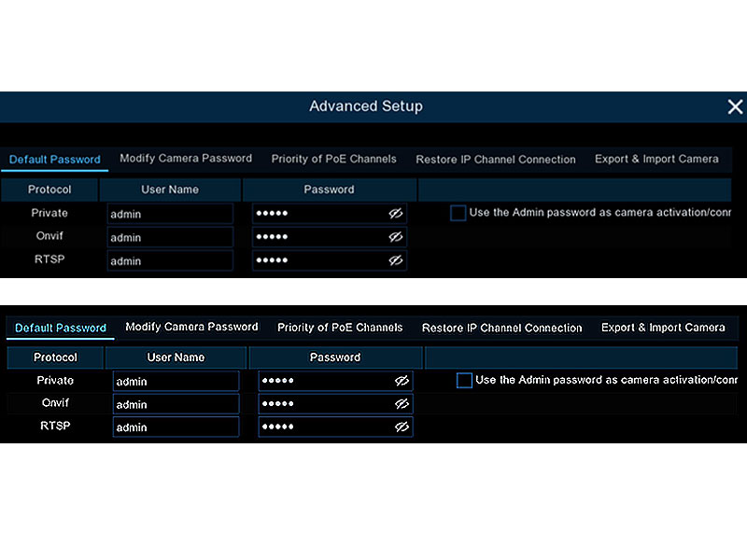Viewport: 747px width, 560px height.
Task: Toggle RTSP password visibility in lower panel
Action: tap(402, 427)
